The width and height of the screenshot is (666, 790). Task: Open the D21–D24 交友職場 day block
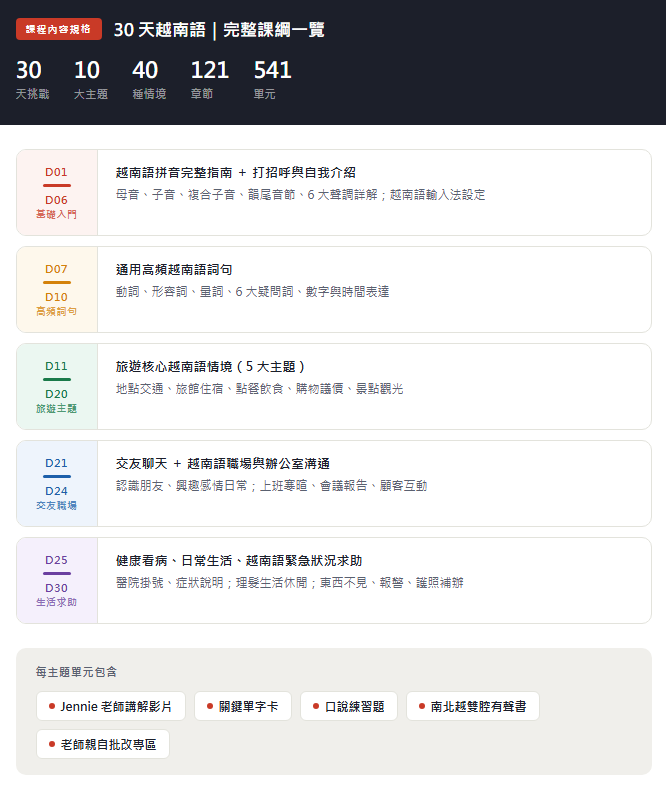click(x=57, y=484)
